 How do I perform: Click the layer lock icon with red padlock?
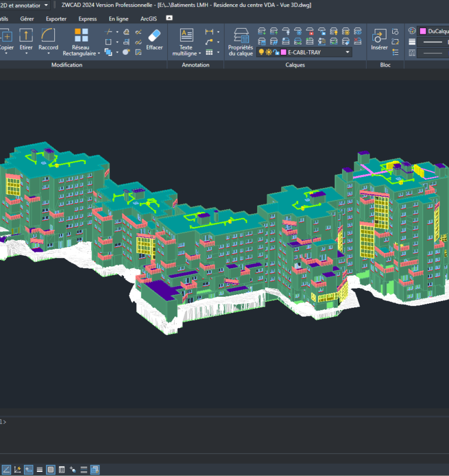click(309, 32)
